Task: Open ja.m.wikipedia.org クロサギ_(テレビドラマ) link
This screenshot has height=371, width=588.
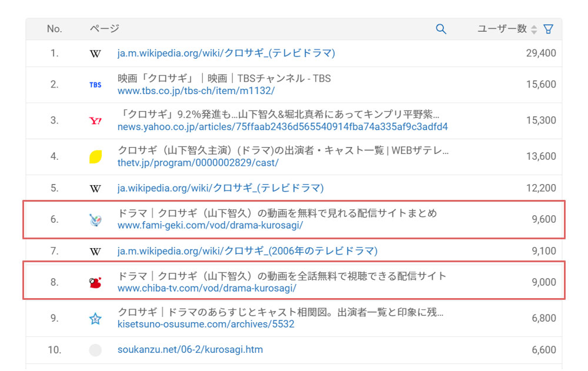Action: pyautogui.click(x=226, y=54)
